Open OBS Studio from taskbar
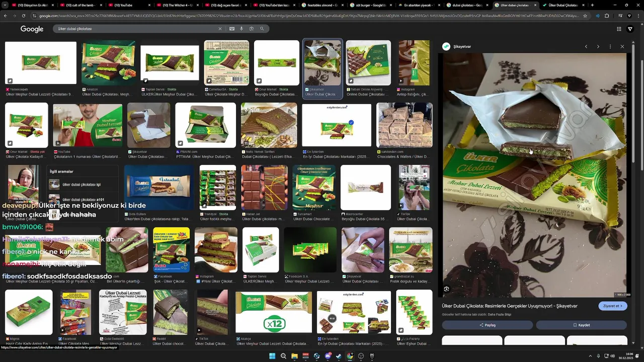644x362 pixels. pos(361,356)
